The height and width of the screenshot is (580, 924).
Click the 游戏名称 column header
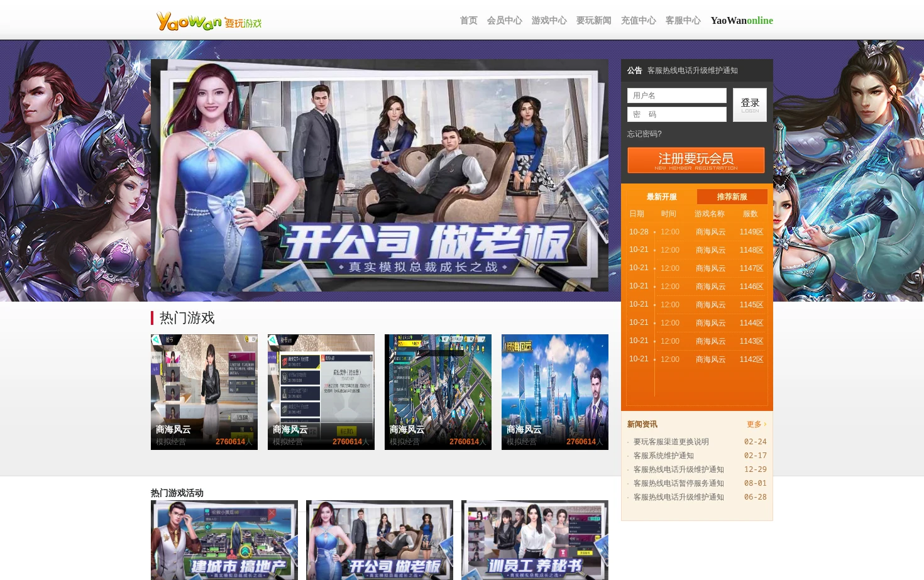point(709,214)
